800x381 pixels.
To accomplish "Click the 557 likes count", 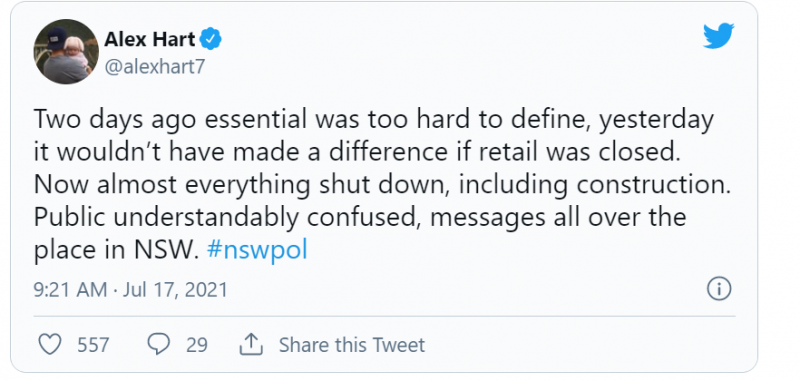I will [93, 345].
